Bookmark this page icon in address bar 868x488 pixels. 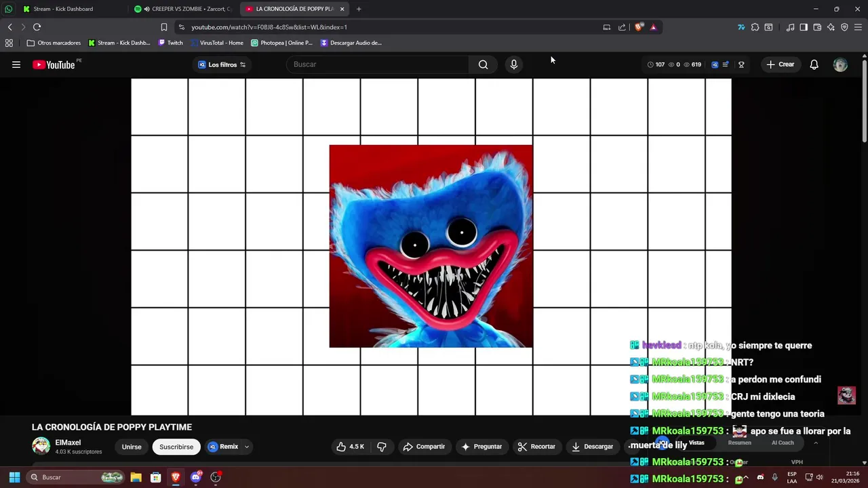click(x=164, y=27)
